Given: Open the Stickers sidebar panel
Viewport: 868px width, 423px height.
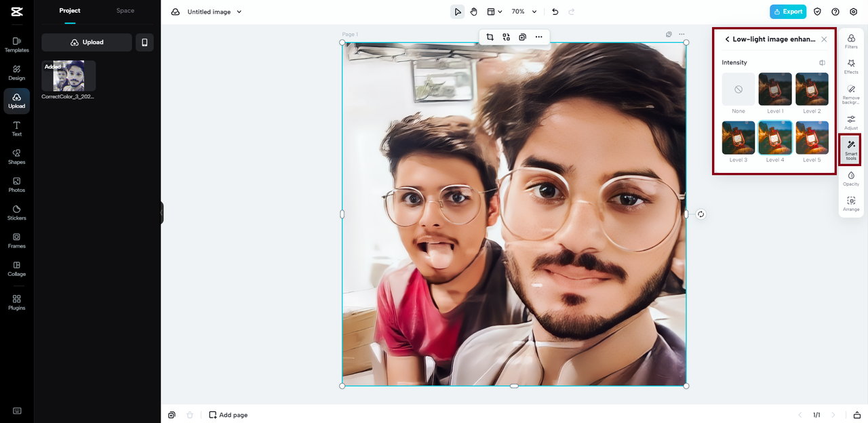Looking at the screenshot, I should coord(16,213).
